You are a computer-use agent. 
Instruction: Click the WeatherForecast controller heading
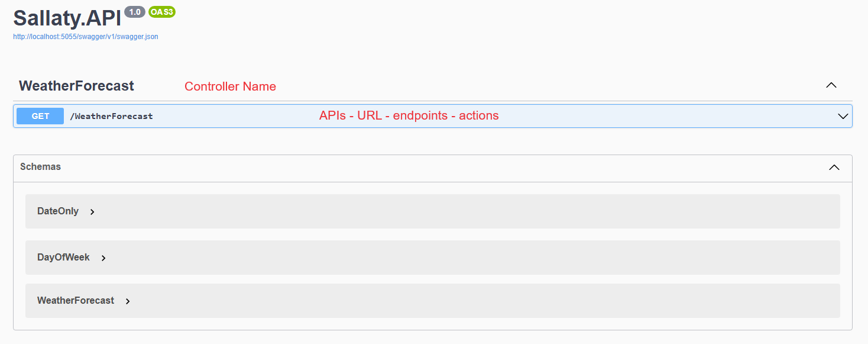(x=76, y=86)
